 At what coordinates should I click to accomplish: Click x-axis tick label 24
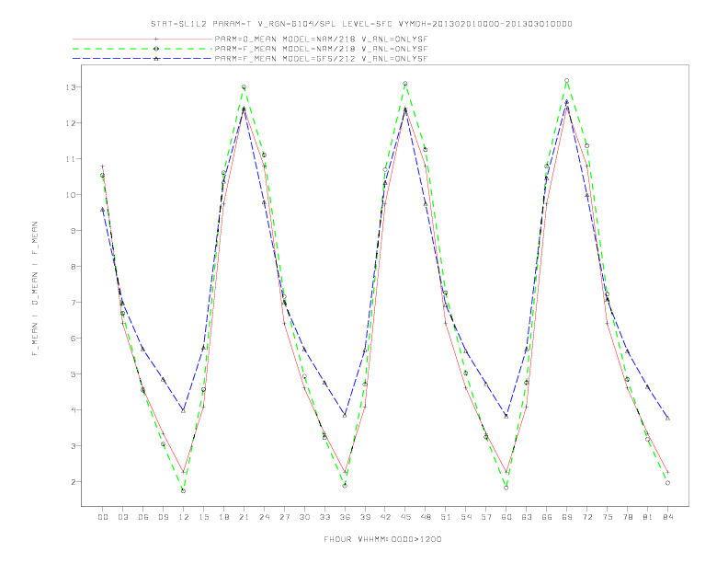pos(264,517)
